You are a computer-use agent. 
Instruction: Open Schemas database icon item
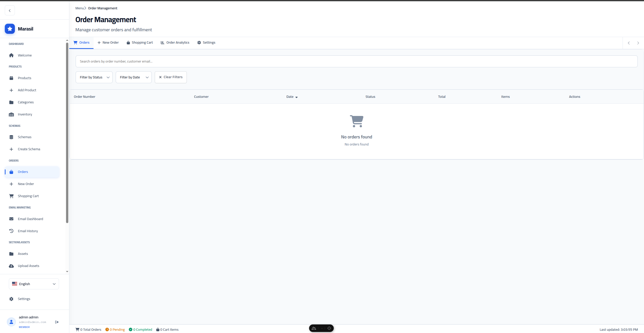[x=24, y=137]
